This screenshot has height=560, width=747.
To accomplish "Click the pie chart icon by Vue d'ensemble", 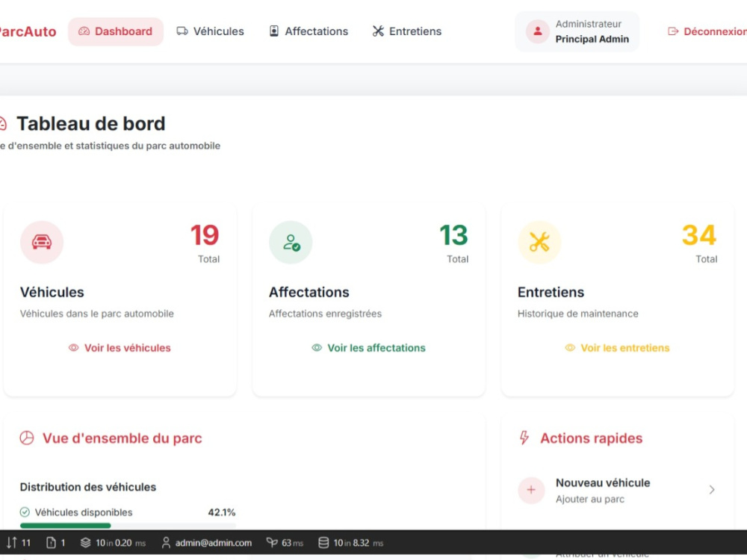I will (27, 438).
